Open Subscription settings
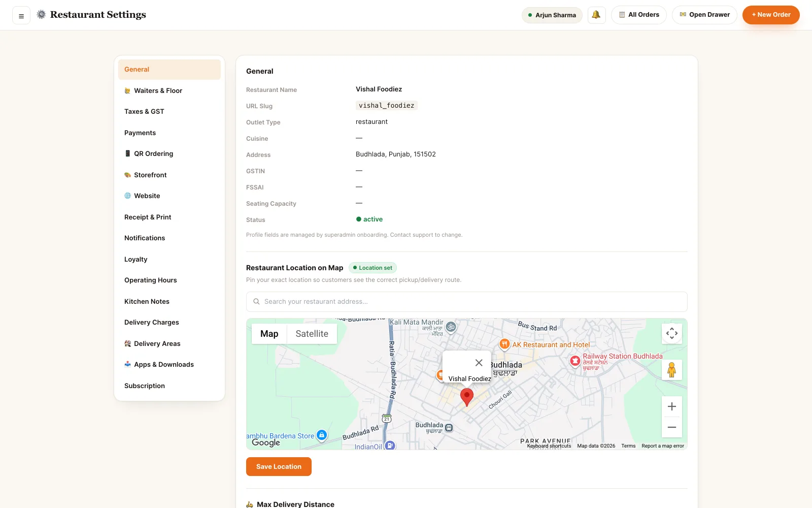This screenshot has height=508, width=812. tap(170, 386)
